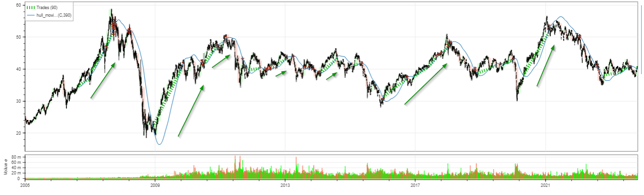Click the long green arrow near 2017
Image resolution: width=644 pixels, height=195 pixels.
click(x=426, y=84)
